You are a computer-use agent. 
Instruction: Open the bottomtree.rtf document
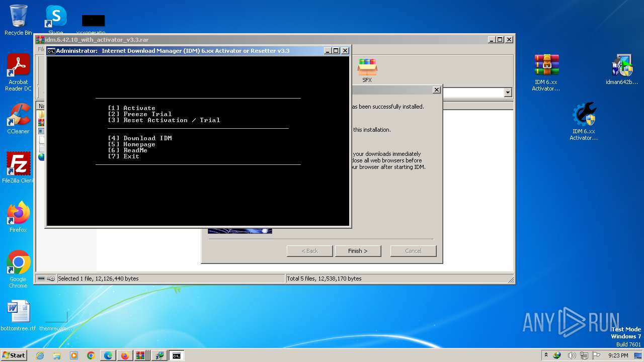pyautogui.click(x=18, y=316)
